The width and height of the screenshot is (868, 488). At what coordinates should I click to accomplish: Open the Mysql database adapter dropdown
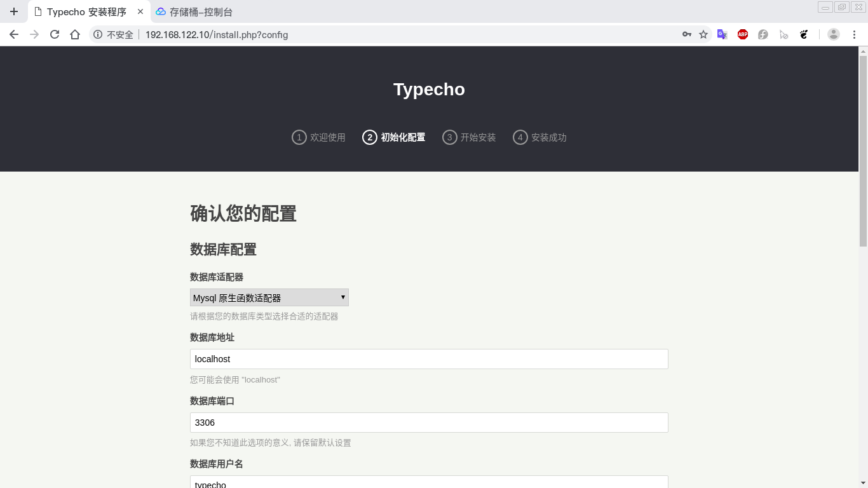pos(269,297)
